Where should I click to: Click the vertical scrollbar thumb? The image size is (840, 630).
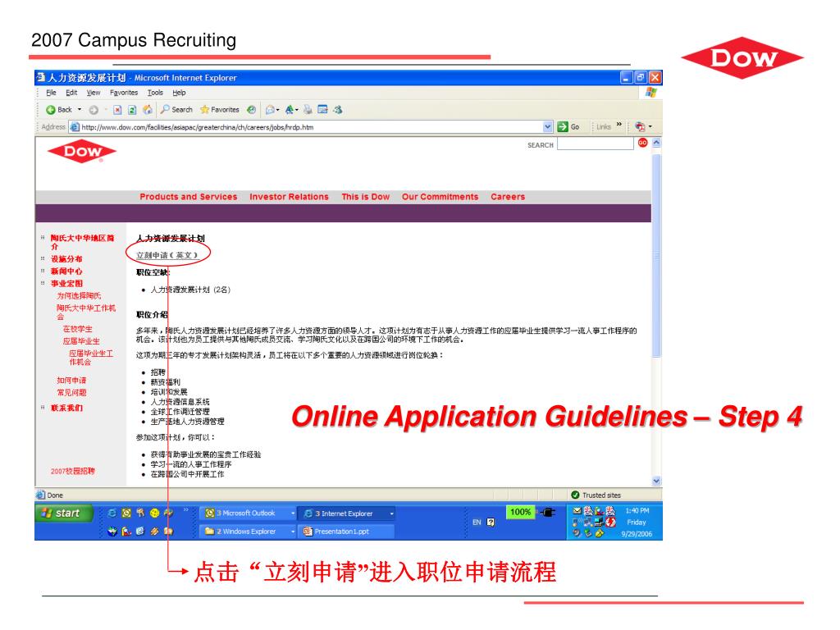(656, 255)
